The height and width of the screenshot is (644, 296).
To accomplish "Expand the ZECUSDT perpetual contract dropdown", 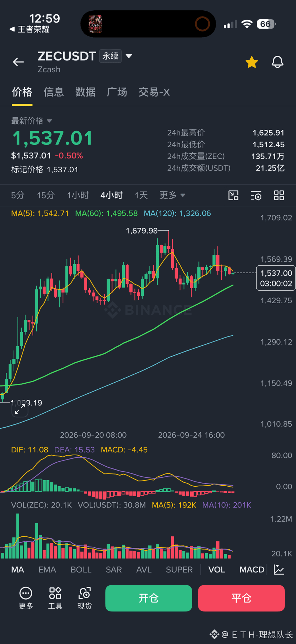I will tap(129, 56).
